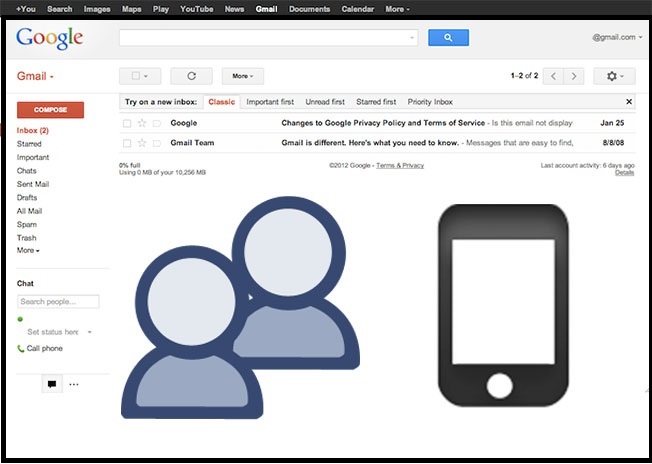652x464 pixels.
Task: Star the Gmail Team email
Action: 142,143
